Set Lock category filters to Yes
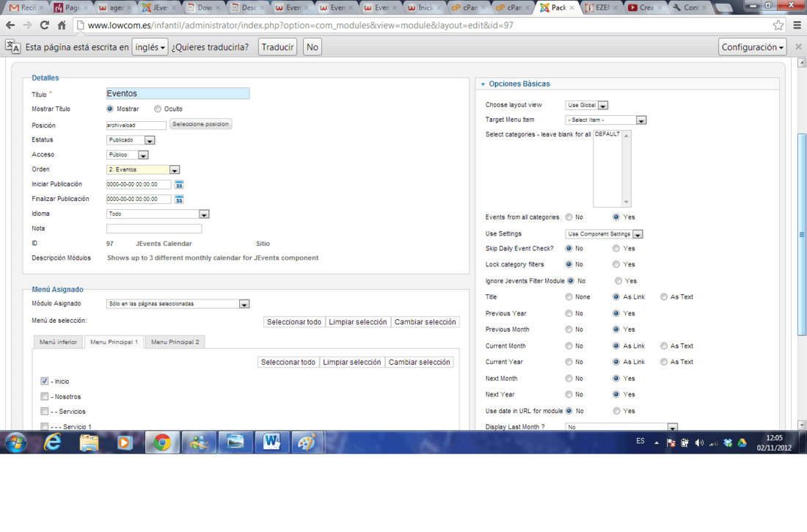Viewport: 807px width, 532px height. [x=616, y=264]
